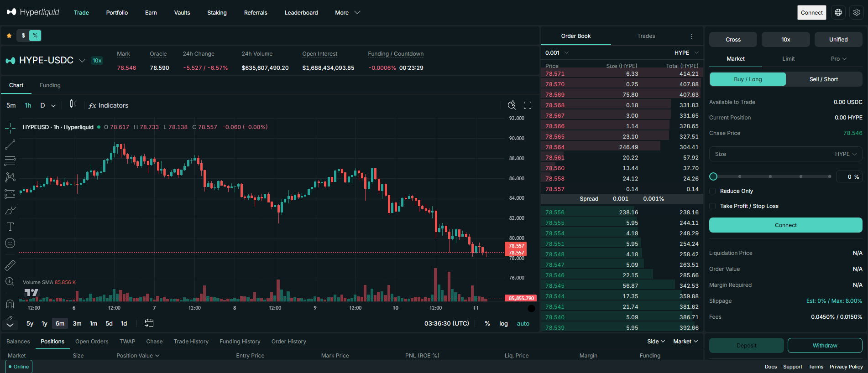Enter fullscreen chart mode
This screenshot has height=373, width=868.
click(x=528, y=105)
